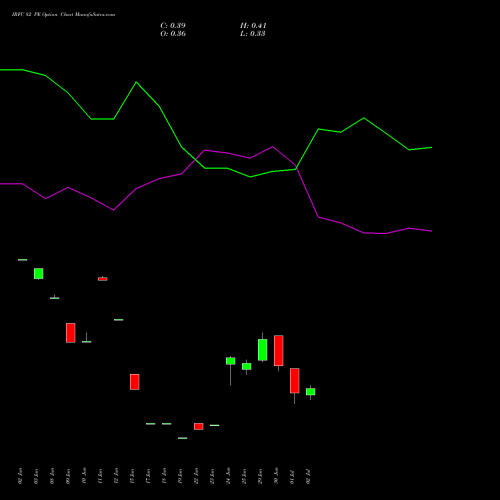Select the 24 Jun date label
500x500 pixels.
[228, 476]
